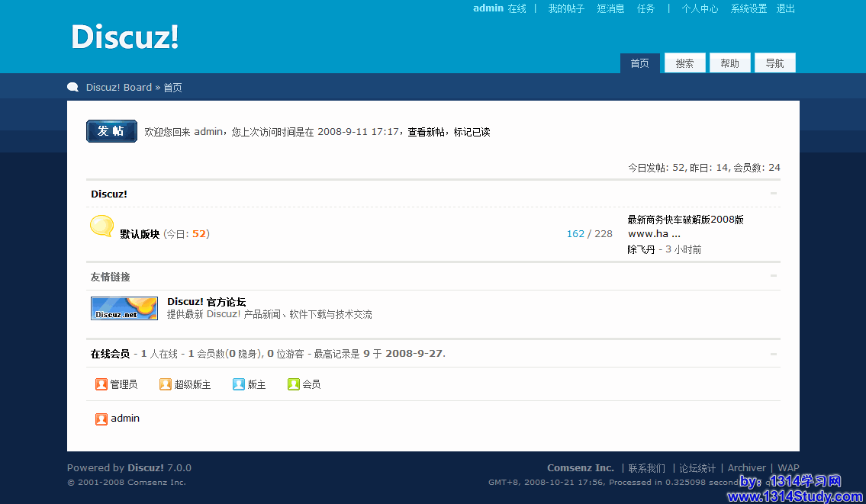Click the blue 版主 legend icon
Screen dimensions: 866x504
[x=239, y=384]
